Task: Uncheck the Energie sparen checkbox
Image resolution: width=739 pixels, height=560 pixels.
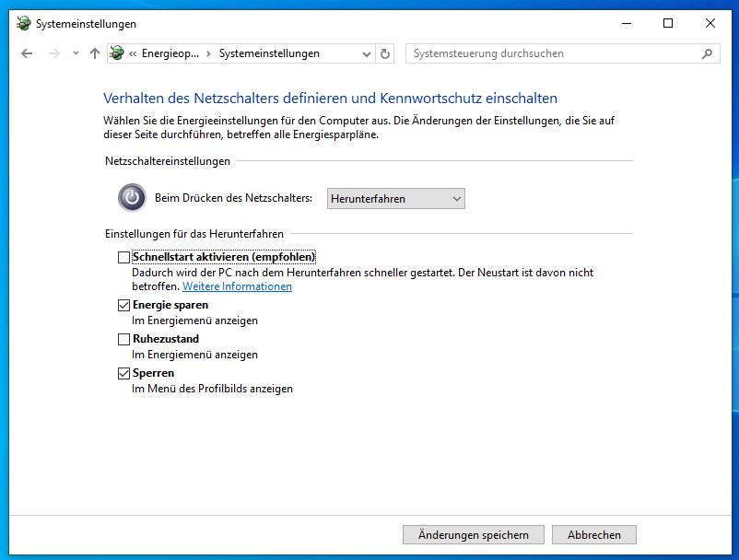Action: point(124,305)
